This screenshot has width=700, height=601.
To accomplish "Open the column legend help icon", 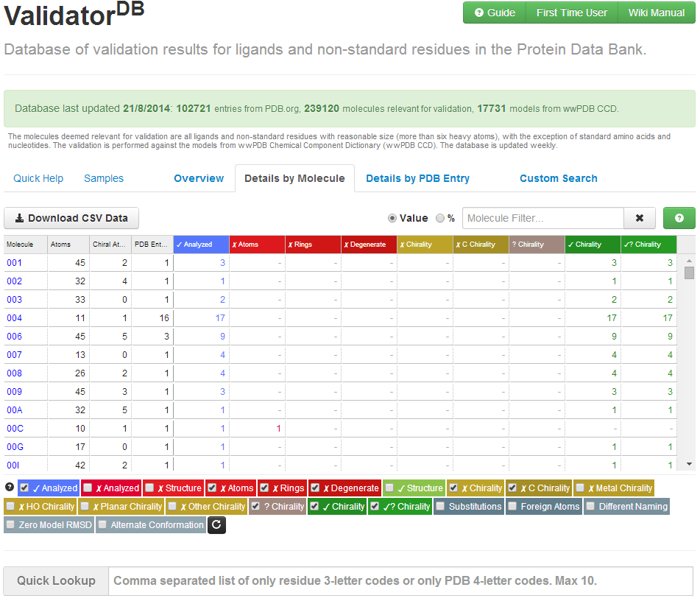I will pos(10,488).
